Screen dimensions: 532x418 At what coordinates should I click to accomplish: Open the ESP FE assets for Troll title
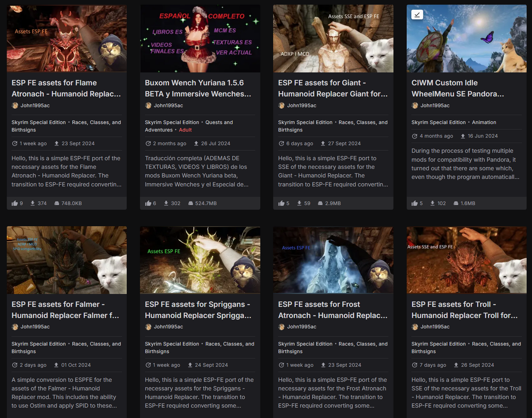464,310
